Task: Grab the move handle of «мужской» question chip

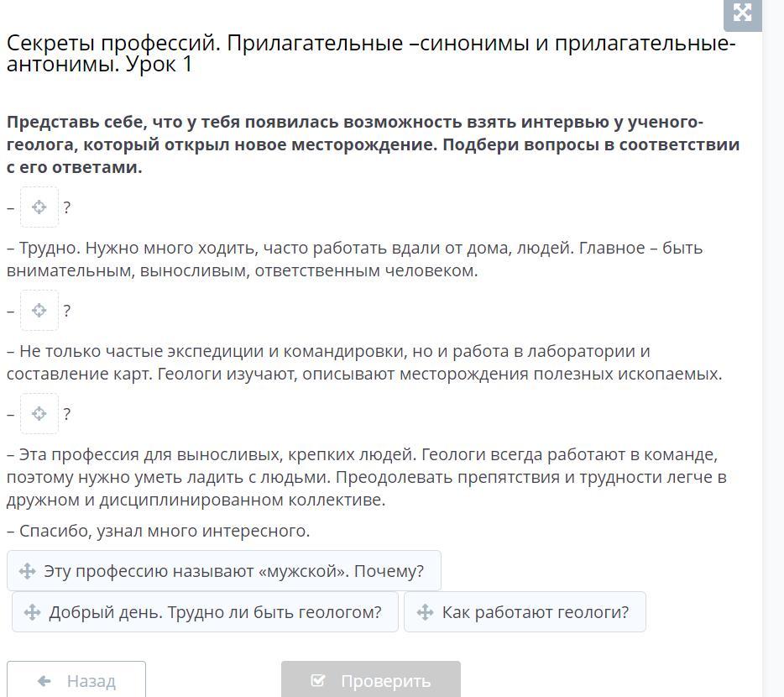Action: [x=27, y=571]
